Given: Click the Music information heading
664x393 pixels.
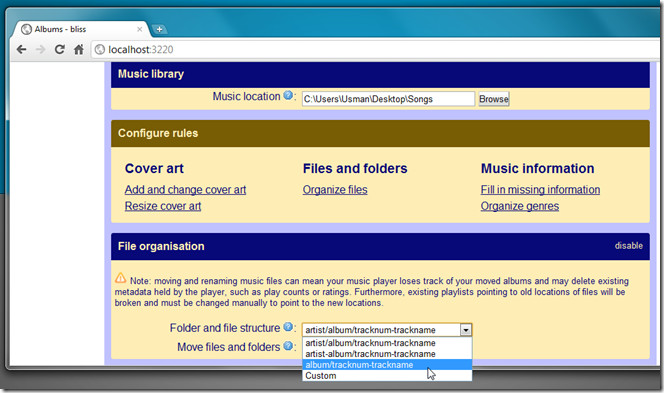Looking at the screenshot, I should pos(537,169).
